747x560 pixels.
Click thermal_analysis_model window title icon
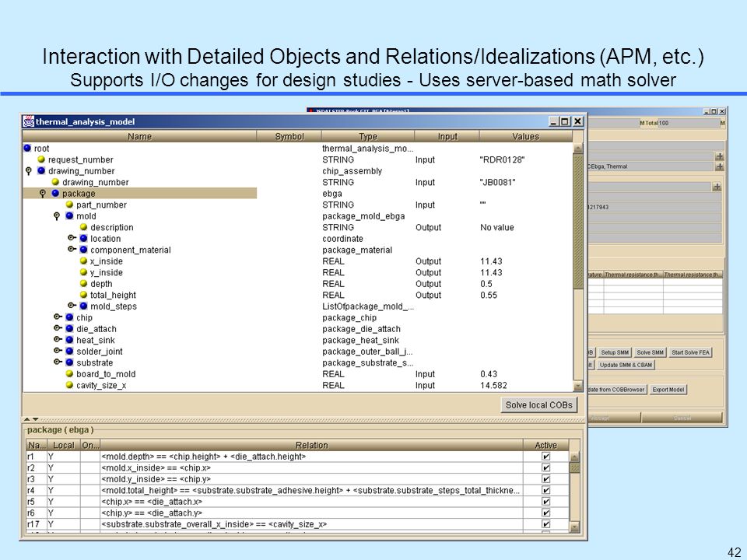(x=28, y=121)
